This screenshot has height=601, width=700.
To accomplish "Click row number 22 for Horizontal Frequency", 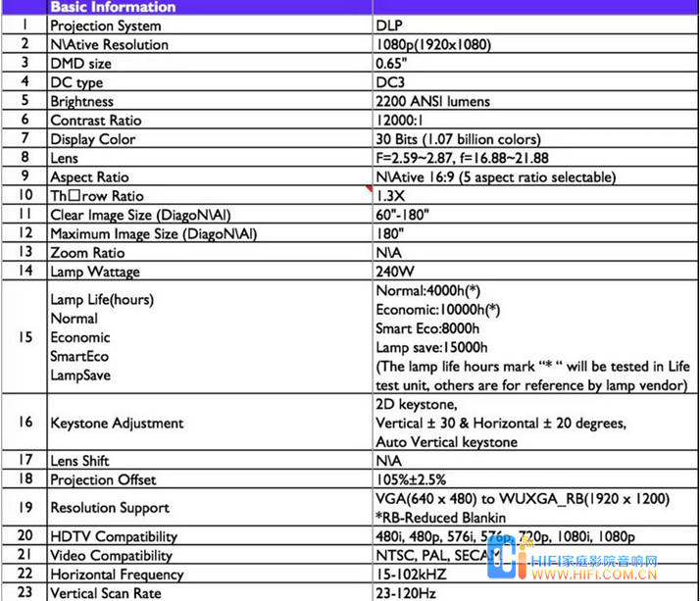I will pos(25,575).
